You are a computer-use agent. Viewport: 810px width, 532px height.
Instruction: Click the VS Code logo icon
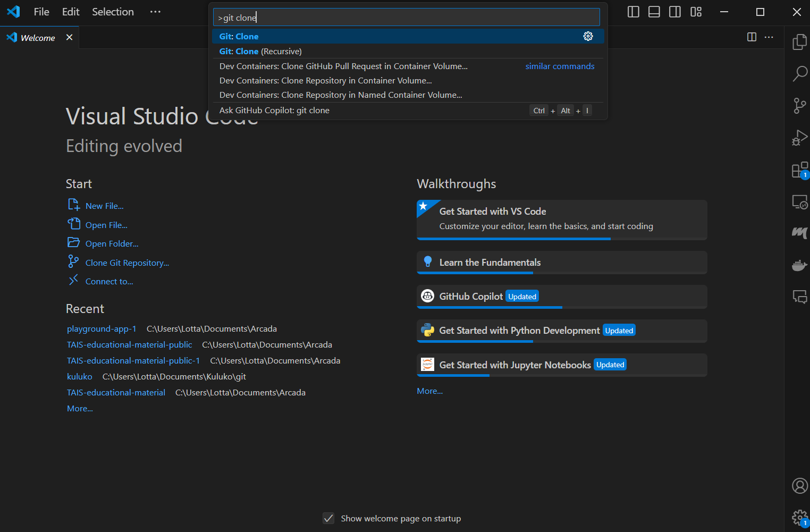click(13, 12)
